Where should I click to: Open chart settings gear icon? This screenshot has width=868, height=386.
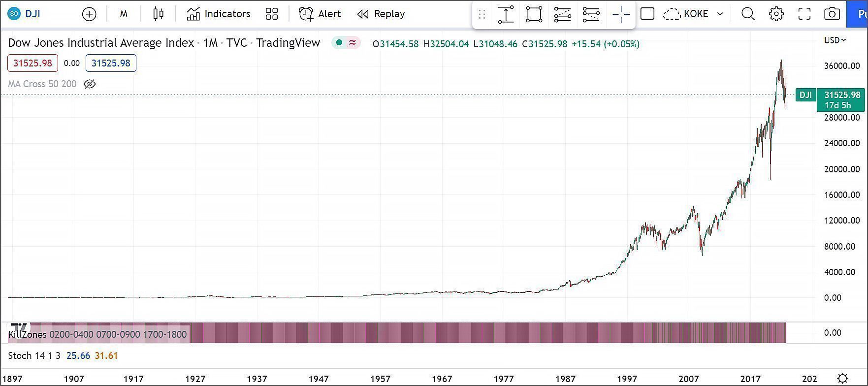776,14
